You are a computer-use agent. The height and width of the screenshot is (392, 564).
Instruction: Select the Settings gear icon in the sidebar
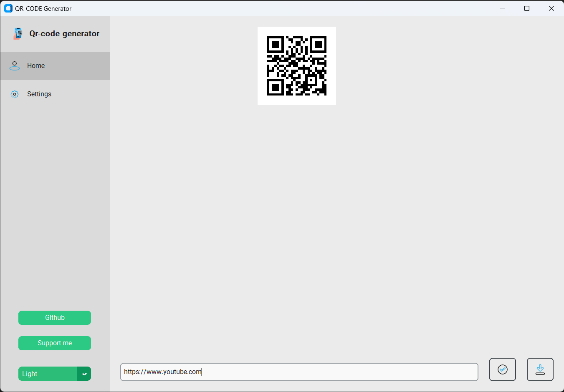tap(15, 94)
